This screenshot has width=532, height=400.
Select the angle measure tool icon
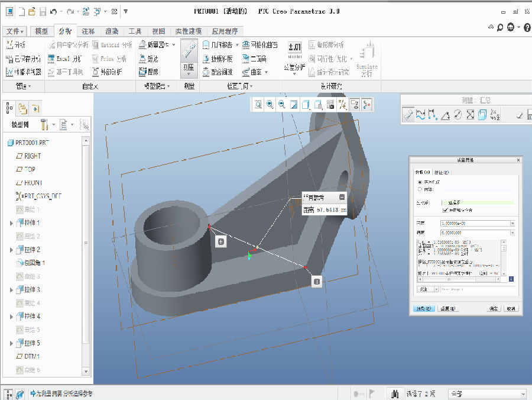click(446, 115)
